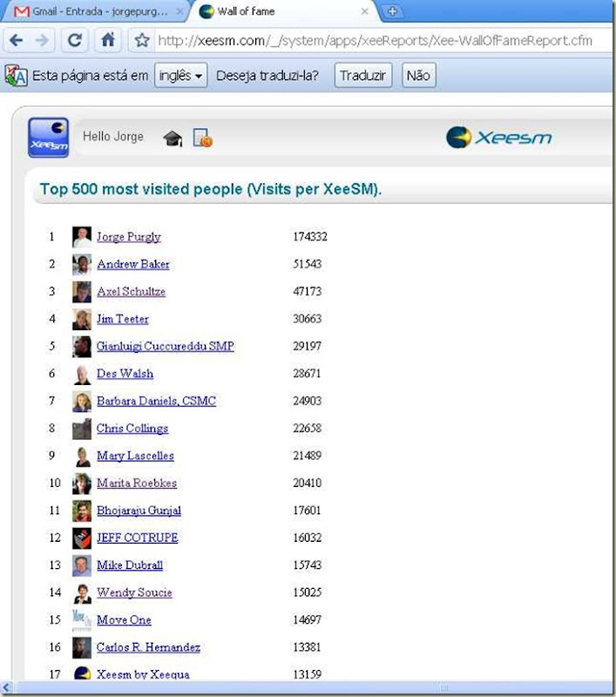Click Carlos R. Hernandez's avatar thumbnail

pyautogui.click(x=82, y=648)
